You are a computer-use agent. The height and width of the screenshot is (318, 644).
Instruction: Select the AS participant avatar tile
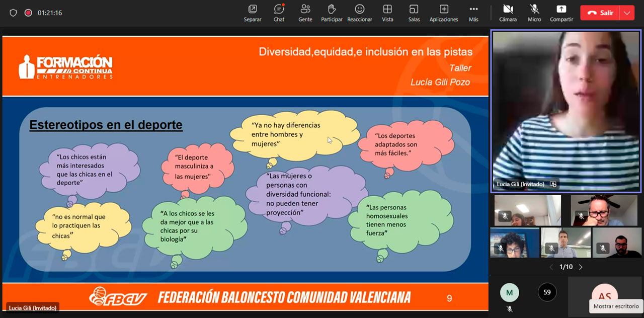point(605,296)
